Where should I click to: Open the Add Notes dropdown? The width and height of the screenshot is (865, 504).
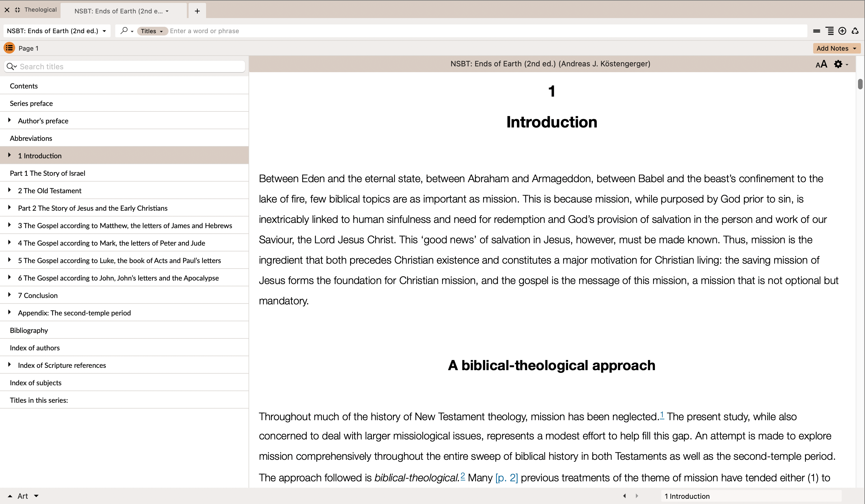point(836,48)
